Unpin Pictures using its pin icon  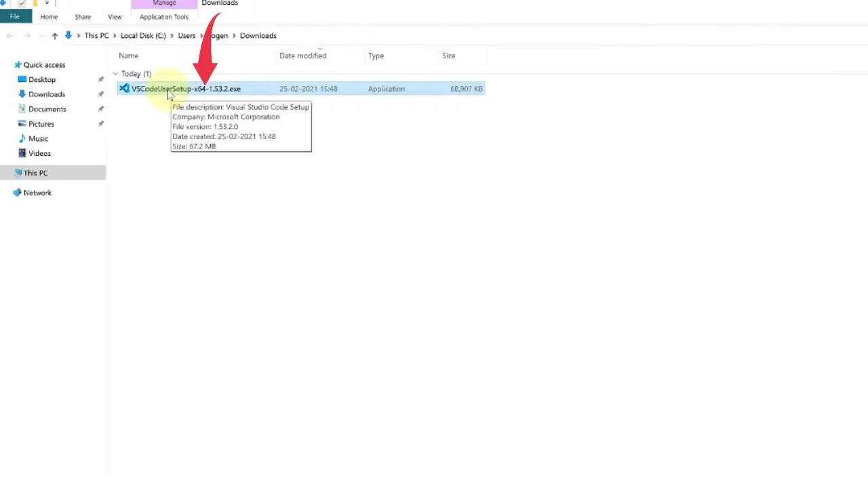click(100, 124)
